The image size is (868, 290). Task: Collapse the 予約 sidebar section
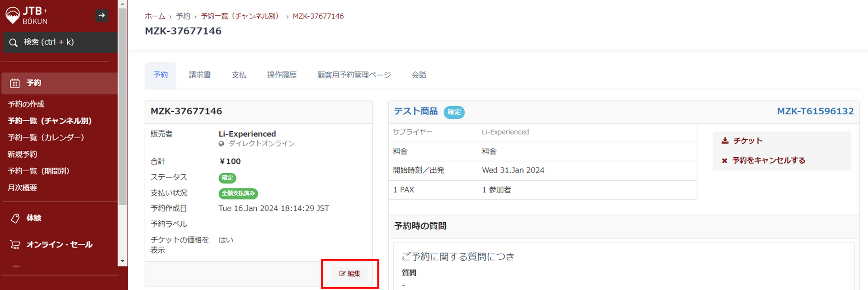(34, 83)
